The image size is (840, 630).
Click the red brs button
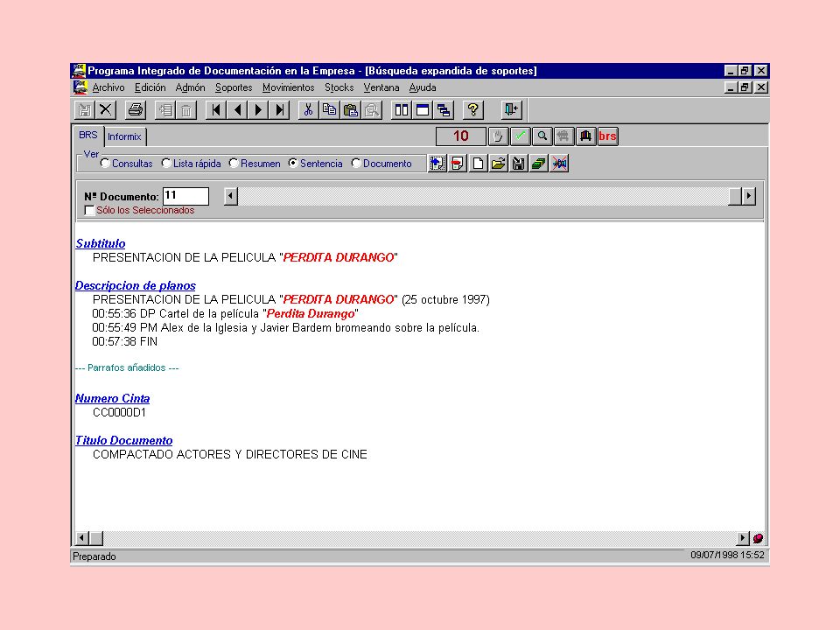pyautogui.click(x=607, y=136)
